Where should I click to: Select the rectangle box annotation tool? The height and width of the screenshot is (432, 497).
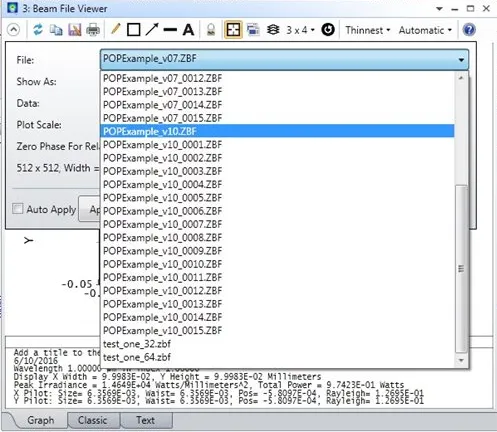(x=133, y=30)
